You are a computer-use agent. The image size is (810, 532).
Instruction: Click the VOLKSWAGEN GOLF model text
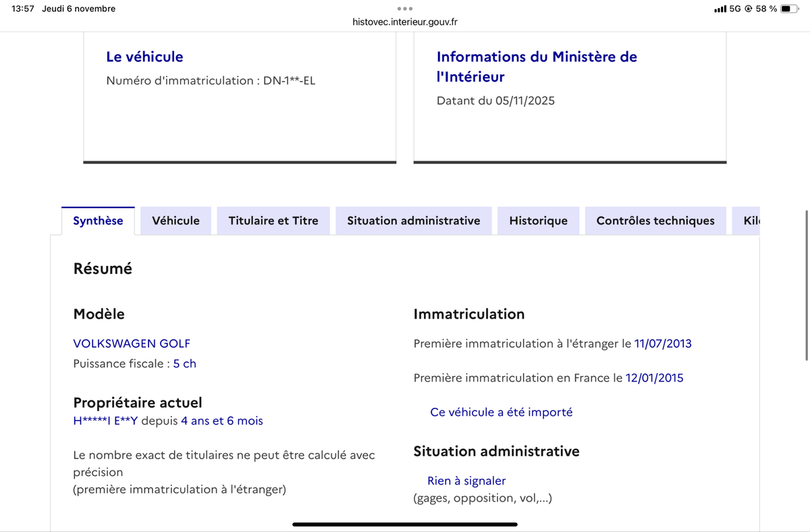click(132, 344)
